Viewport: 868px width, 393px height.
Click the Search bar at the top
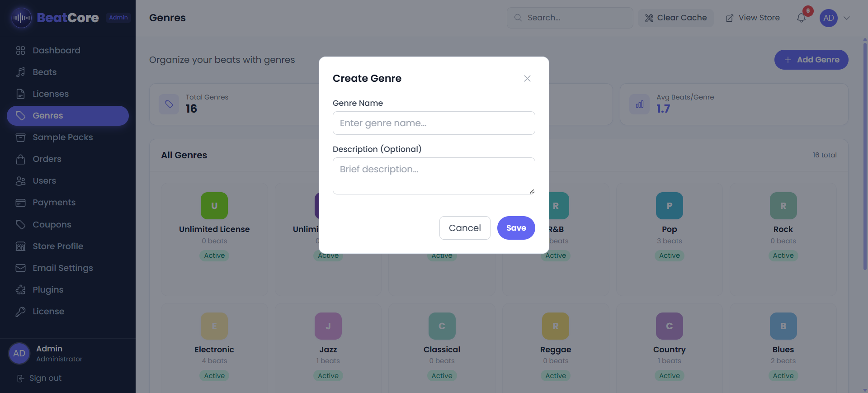pos(570,18)
